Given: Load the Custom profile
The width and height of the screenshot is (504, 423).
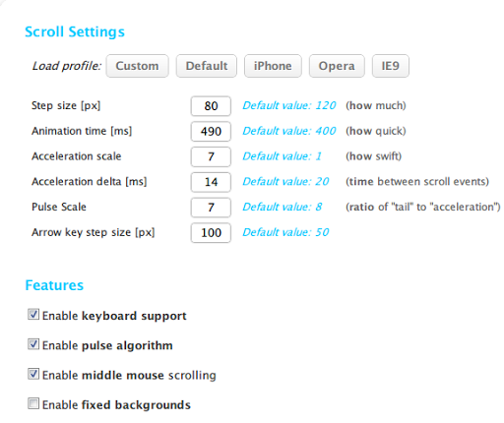Looking at the screenshot, I should point(137,66).
